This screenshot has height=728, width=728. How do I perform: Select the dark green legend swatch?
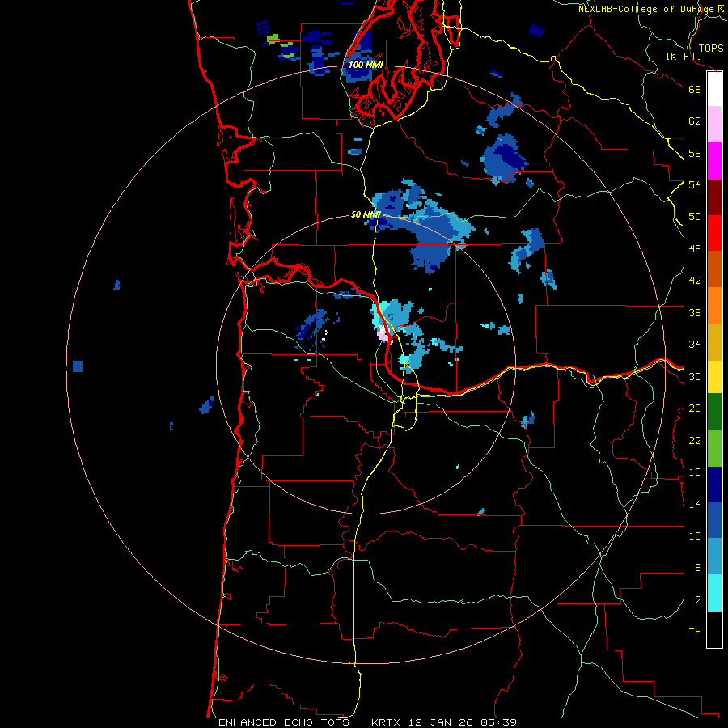click(x=714, y=412)
